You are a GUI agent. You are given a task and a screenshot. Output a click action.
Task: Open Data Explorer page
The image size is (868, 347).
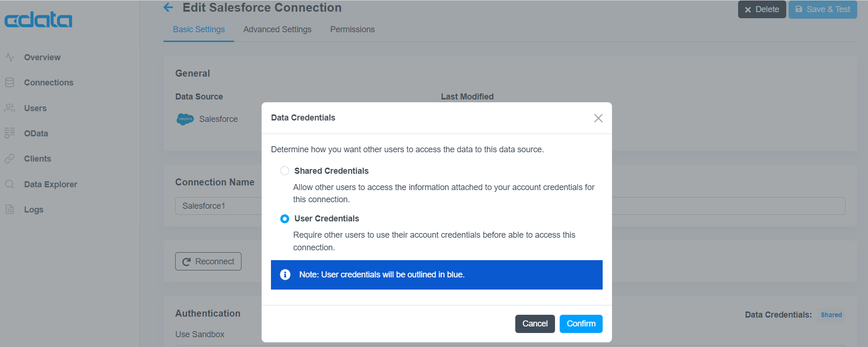(x=50, y=184)
